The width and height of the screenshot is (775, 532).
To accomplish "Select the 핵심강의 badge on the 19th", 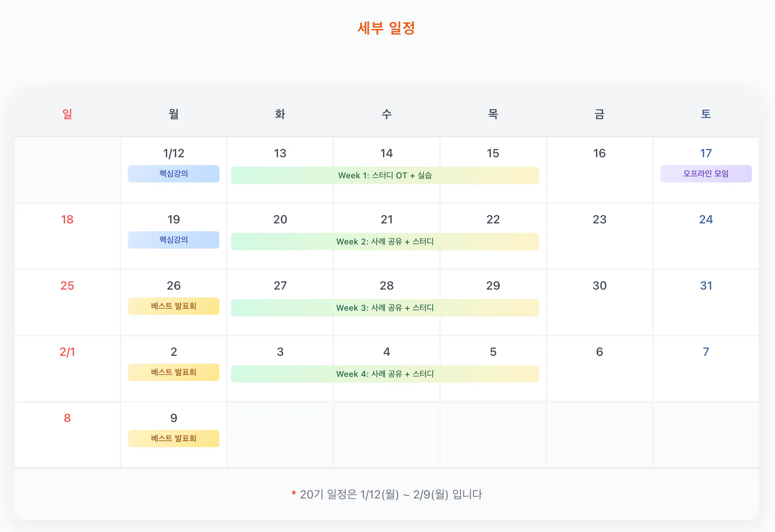I will [173, 240].
